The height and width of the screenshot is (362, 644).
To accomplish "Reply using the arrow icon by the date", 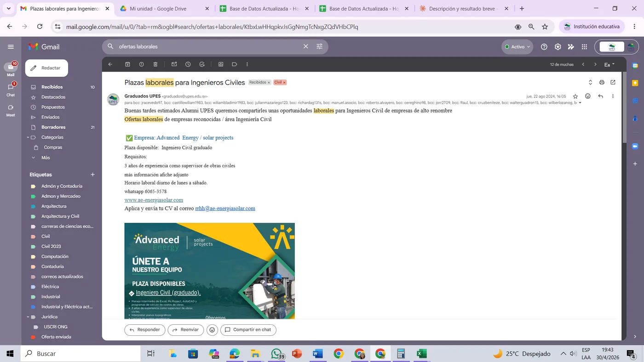I will (600, 96).
